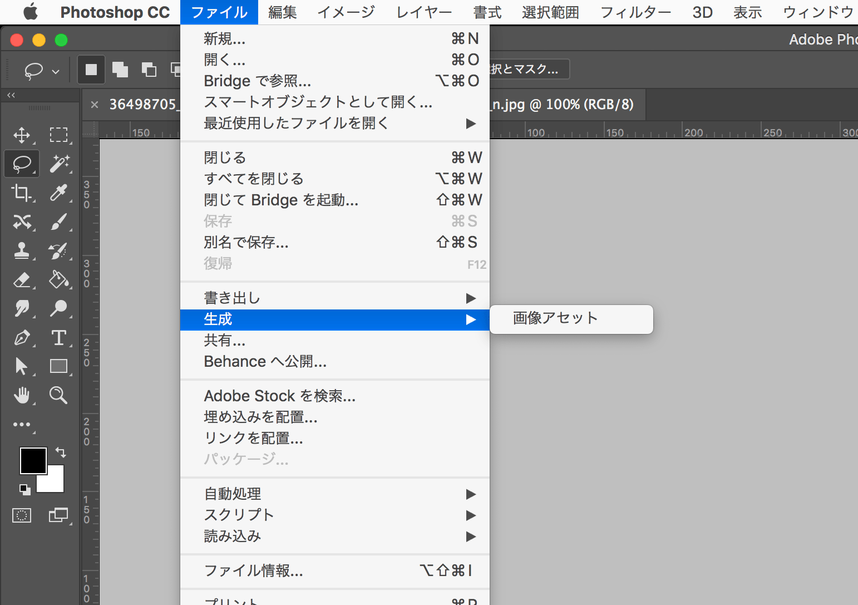Select the Eraser tool

22,280
